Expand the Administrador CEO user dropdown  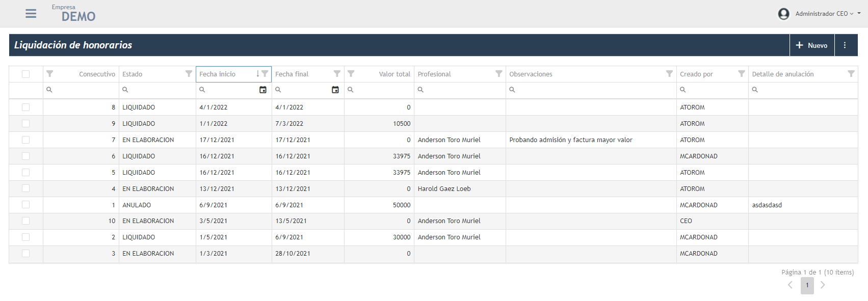[859, 13]
